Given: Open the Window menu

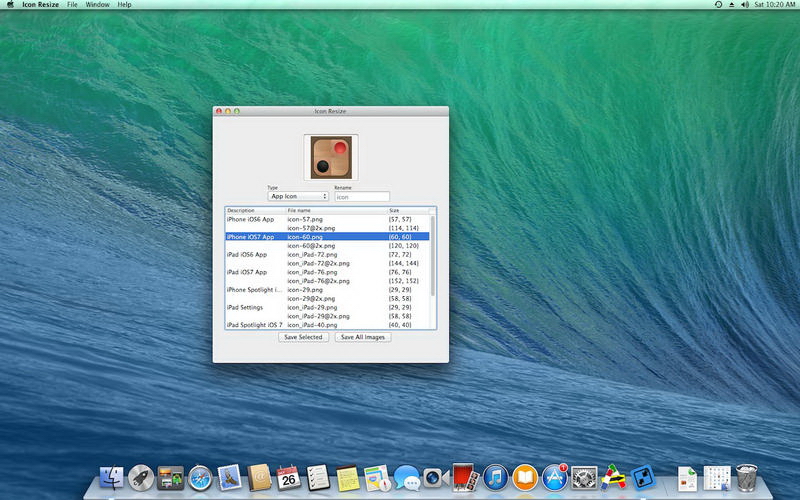Looking at the screenshot, I should pos(97,5).
